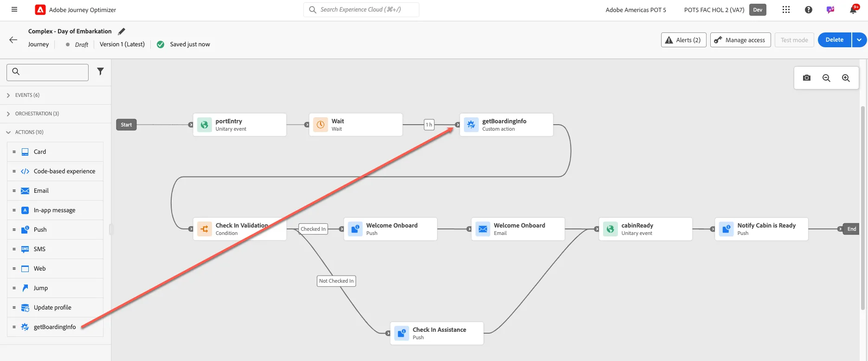Screen dimensions: 868x361
Task: Open the dropdown arrow beside Delete
Action: 859,40
